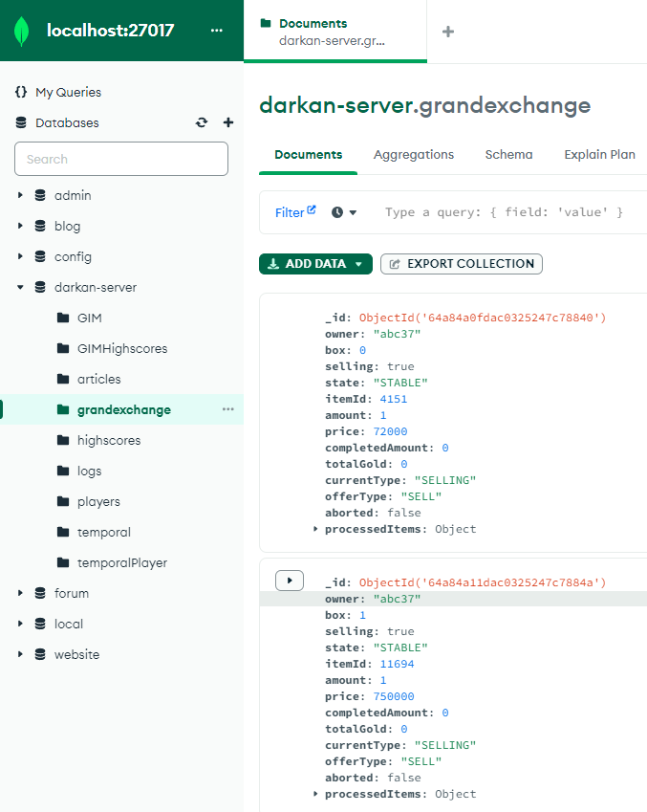The width and height of the screenshot is (647, 812).
Task: Open the grandexchange collection
Action: pos(124,409)
